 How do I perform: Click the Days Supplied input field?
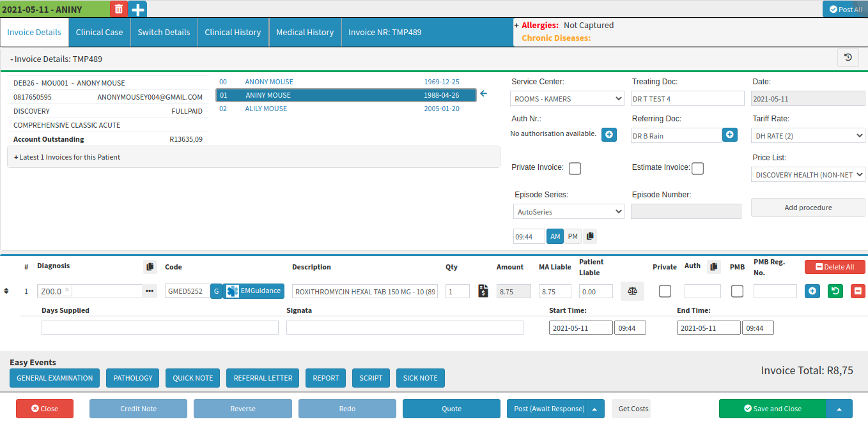pos(160,328)
